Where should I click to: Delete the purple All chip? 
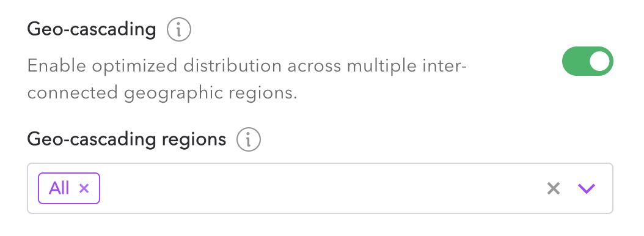(84, 188)
